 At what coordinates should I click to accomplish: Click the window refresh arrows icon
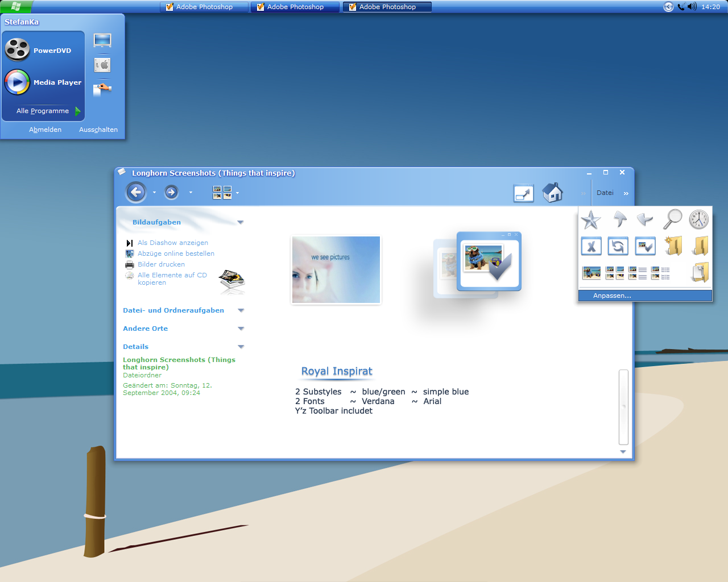tap(618, 246)
